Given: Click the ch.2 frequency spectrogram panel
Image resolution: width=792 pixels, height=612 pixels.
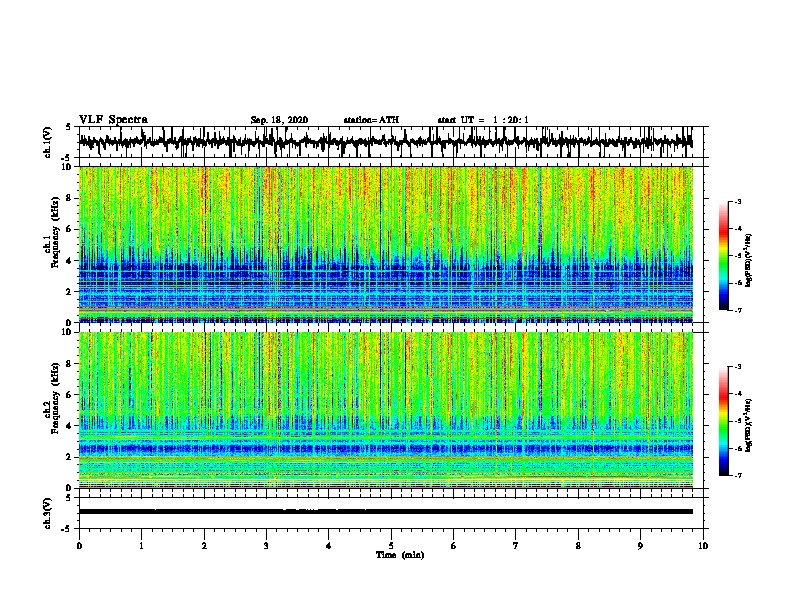Looking at the screenshot, I should pos(386,410).
